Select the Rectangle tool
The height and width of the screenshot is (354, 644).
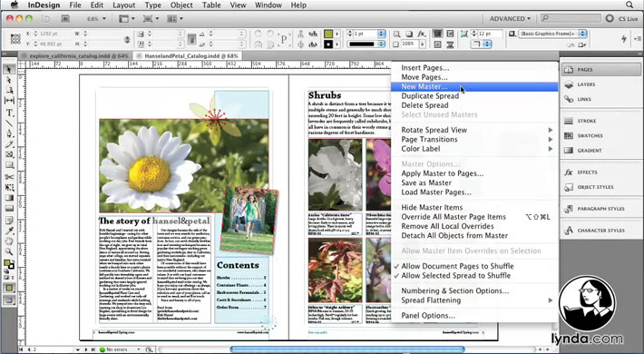(x=9, y=165)
